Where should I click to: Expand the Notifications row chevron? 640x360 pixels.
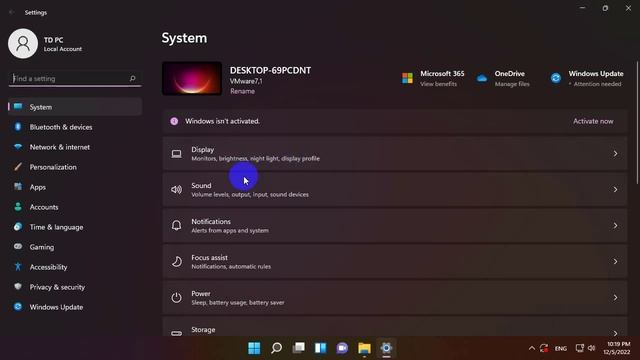[615, 226]
